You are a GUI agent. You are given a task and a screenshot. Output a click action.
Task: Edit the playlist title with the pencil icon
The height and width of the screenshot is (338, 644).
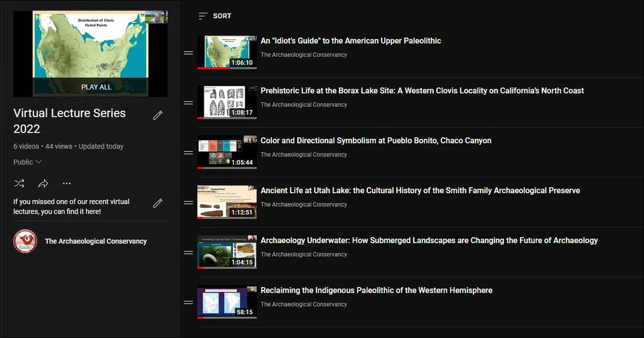(157, 115)
